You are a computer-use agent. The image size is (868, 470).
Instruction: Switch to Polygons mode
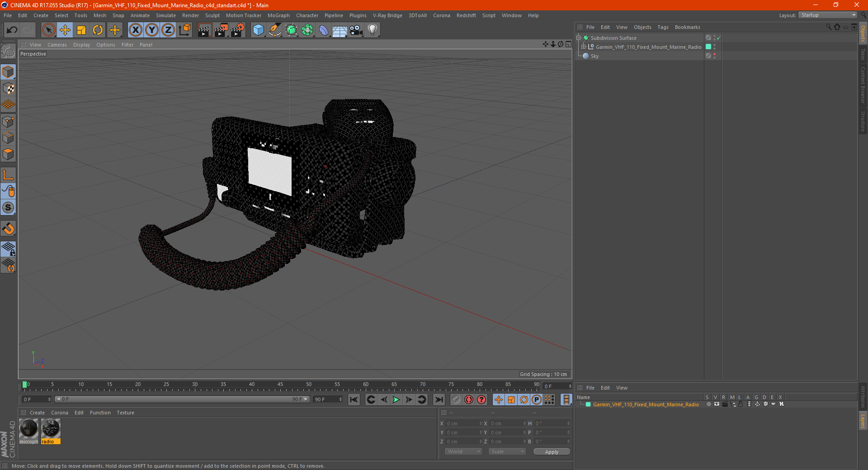[x=9, y=154]
